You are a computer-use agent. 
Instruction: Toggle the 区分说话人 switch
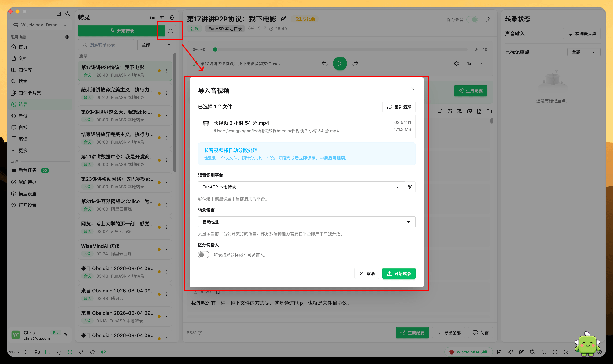[204, 255]
